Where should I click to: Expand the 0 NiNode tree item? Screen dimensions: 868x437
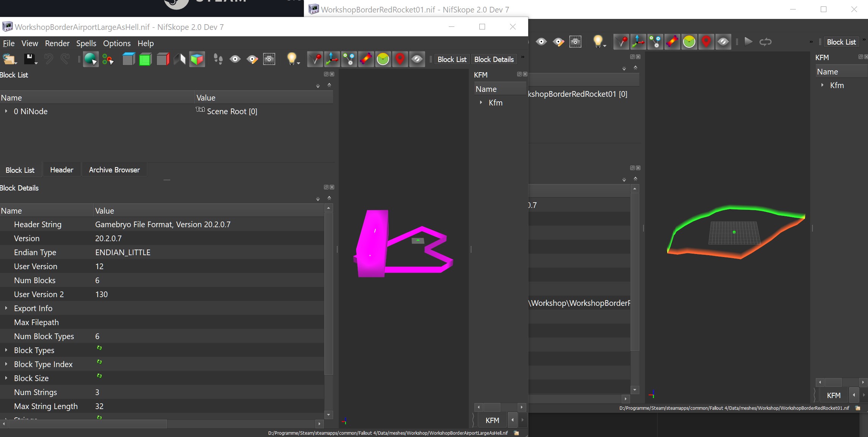point(6,111)
